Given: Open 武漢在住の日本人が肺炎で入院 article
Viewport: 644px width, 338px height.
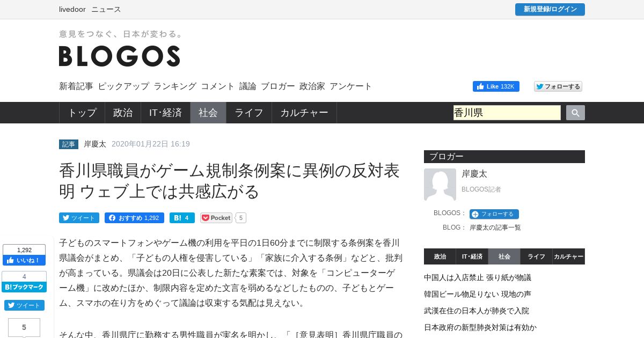Looking at the screenshot, I should pos(477,311).
